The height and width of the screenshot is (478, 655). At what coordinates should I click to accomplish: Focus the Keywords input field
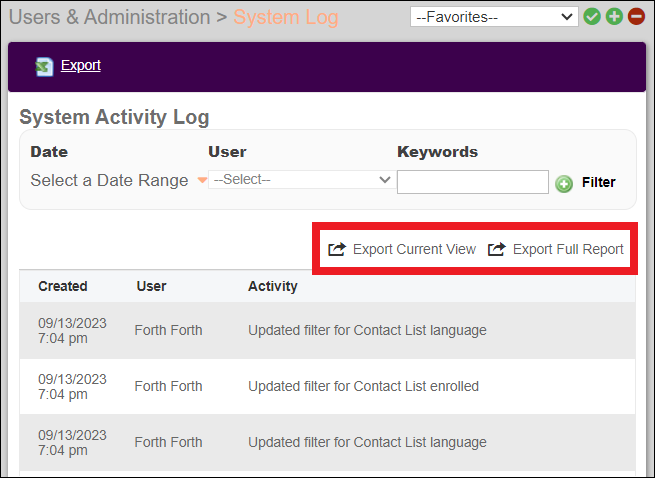click(x=473, y=182)
